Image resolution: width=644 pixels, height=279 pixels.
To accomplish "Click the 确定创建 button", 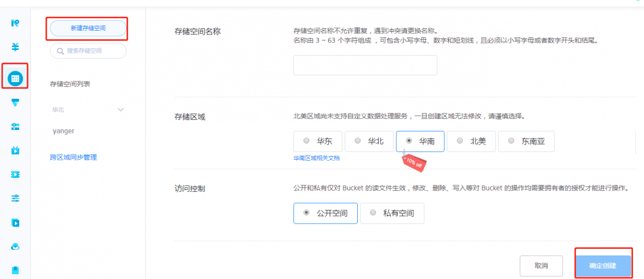I will 603,265.
